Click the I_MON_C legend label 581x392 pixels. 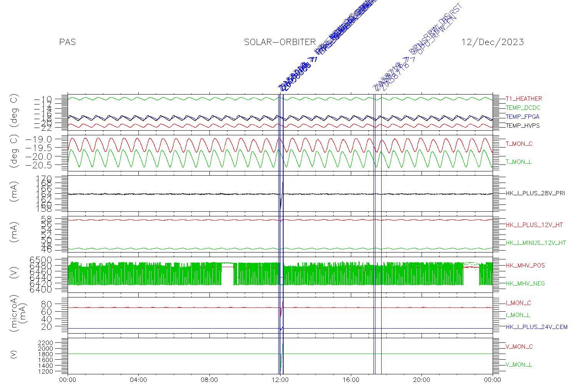point(518,303)
